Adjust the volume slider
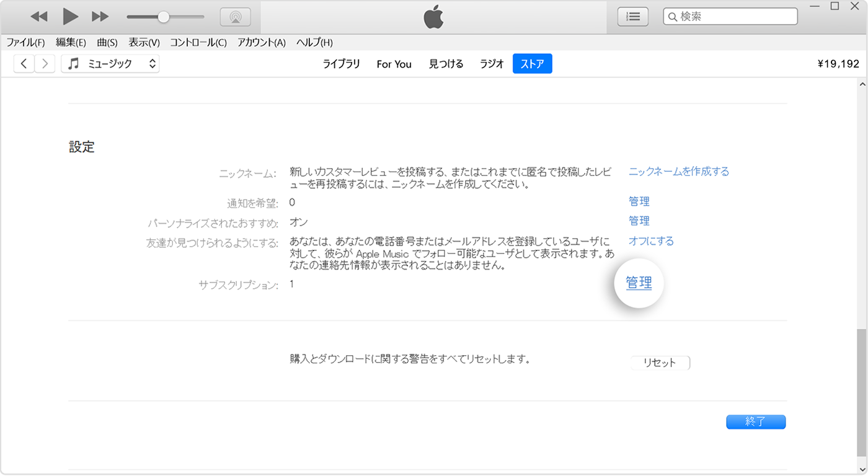The image size is (868, 476). coord(163,16)
